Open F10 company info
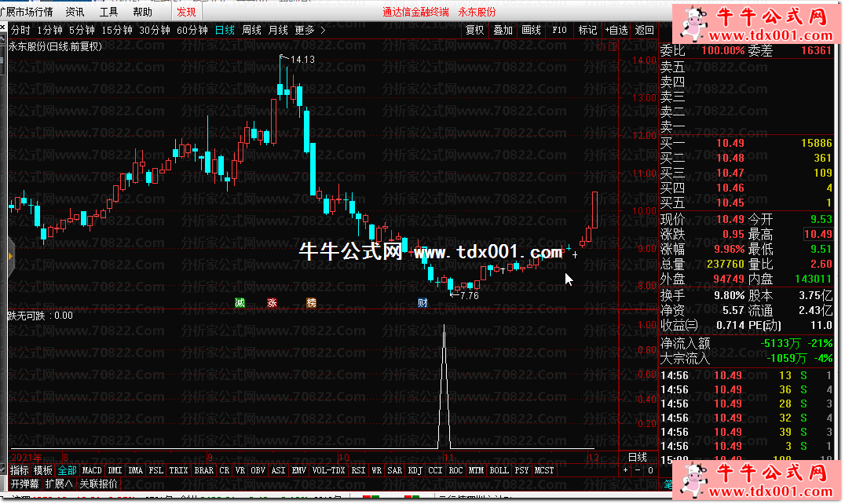Viewport: 845px width, 504px height. [559, 30]
